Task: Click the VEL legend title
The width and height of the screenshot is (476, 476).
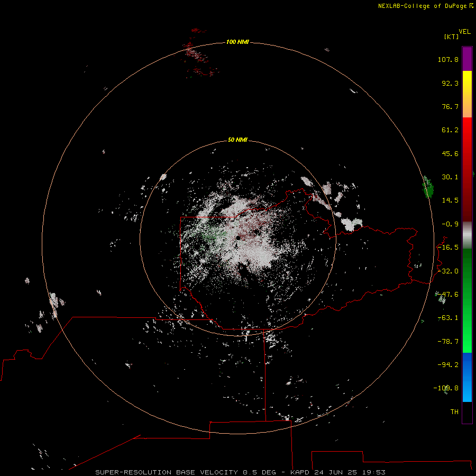Action: 464,32
